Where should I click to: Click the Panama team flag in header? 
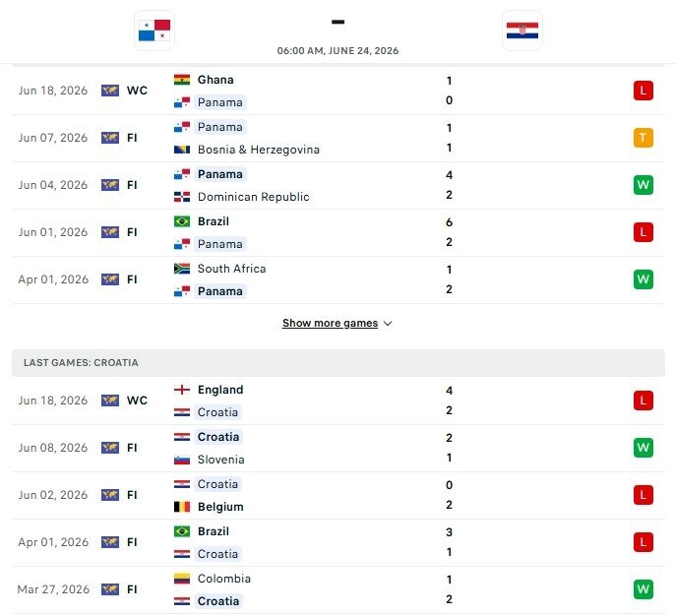[x=154, y=31]
